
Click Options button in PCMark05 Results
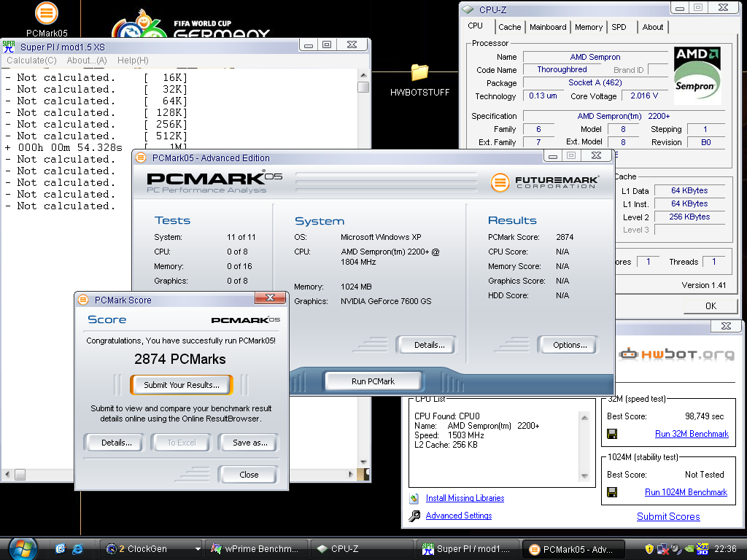coord(569,345)
